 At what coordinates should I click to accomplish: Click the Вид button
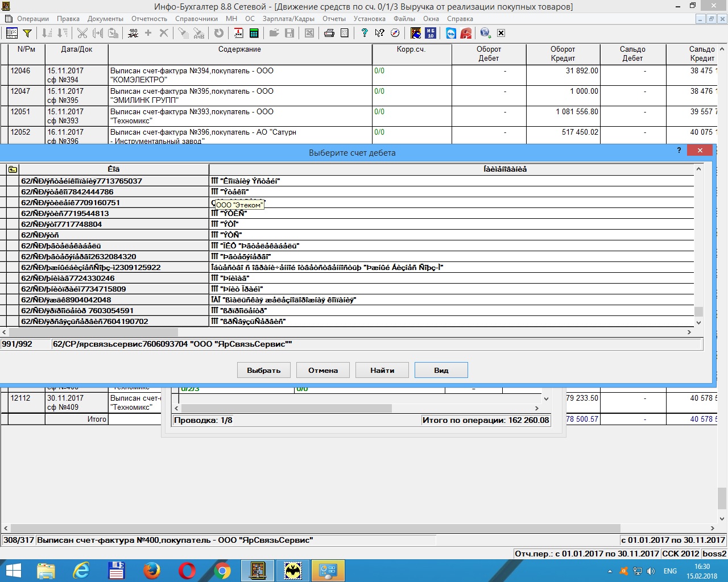click(441, 370)
